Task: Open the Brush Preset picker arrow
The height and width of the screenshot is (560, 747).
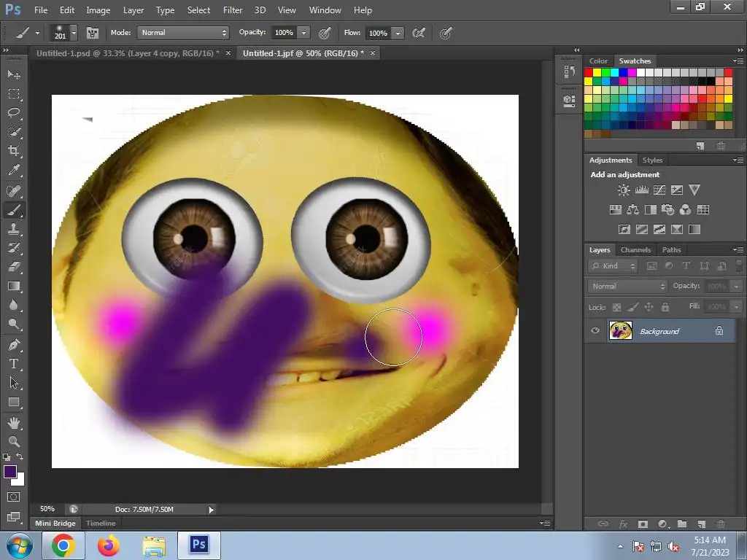Action: click(74, 33)
